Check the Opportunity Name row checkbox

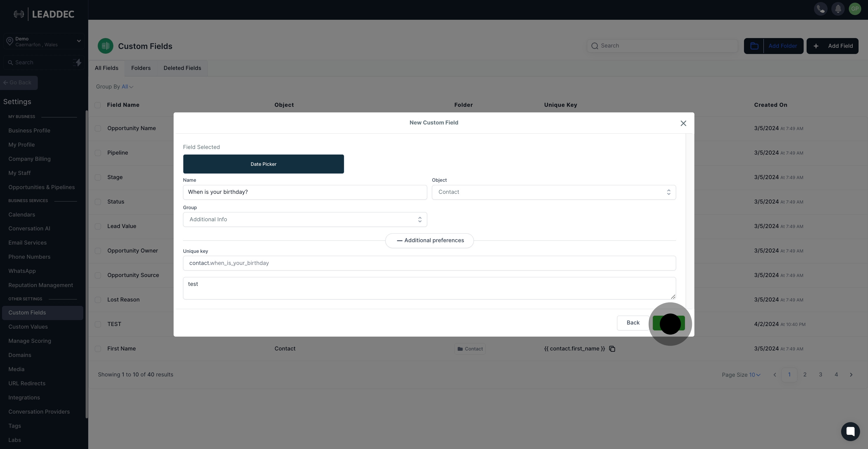[x=98, y=128]
